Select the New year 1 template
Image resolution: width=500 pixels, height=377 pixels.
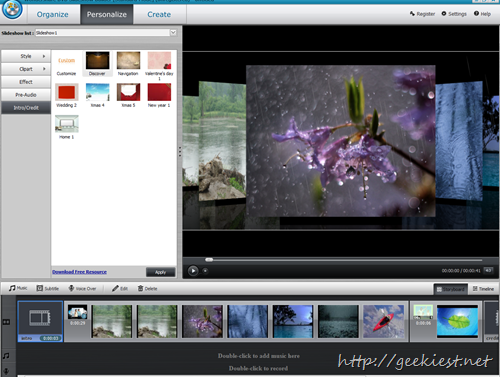[x=159, y=95]
